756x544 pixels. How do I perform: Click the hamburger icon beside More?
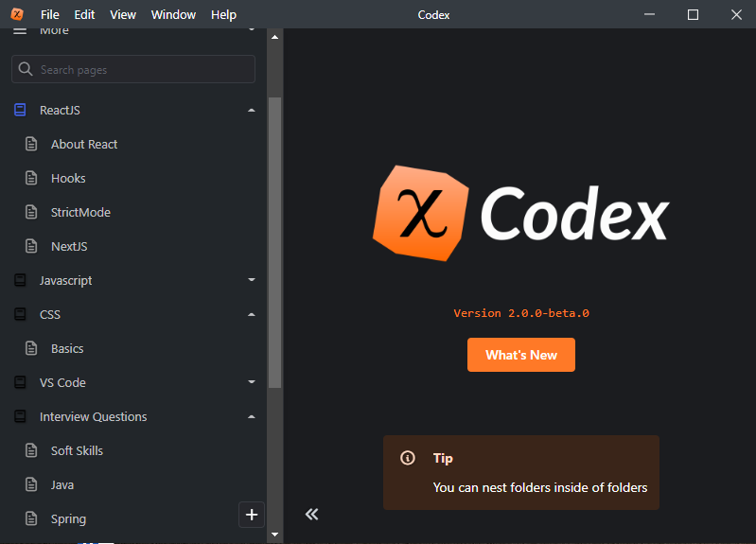(x=20, y=31)
